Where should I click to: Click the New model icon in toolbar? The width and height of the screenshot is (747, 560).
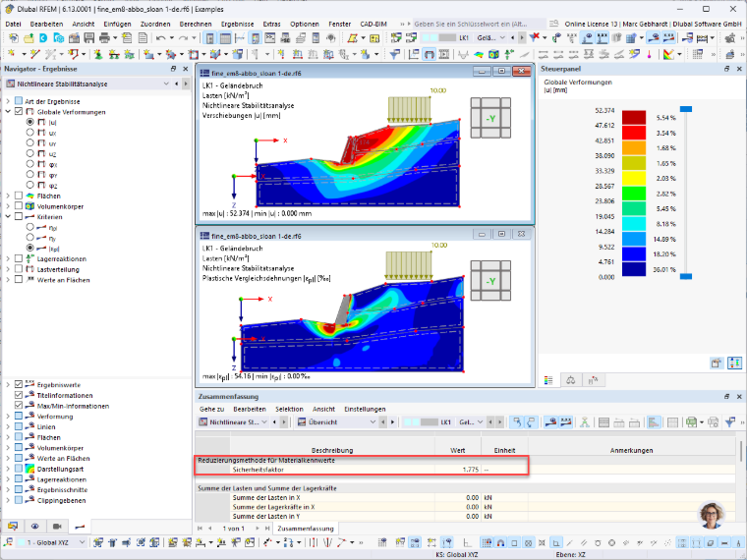(14, 37)
